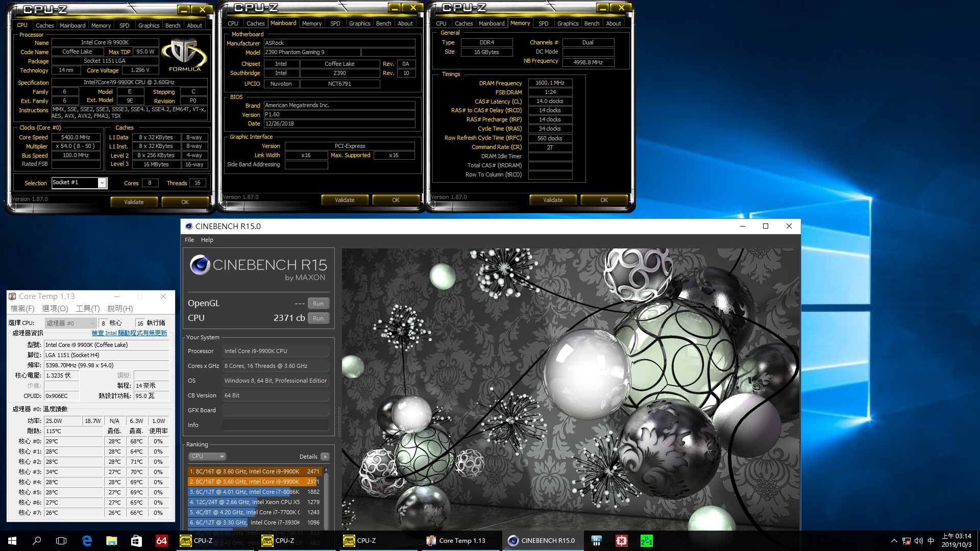The width and height of the screenshot is (980, 551).
Task: Open Core Temp processor #0 dropdown
Action: pyautogui.click(x=70, y=323)
